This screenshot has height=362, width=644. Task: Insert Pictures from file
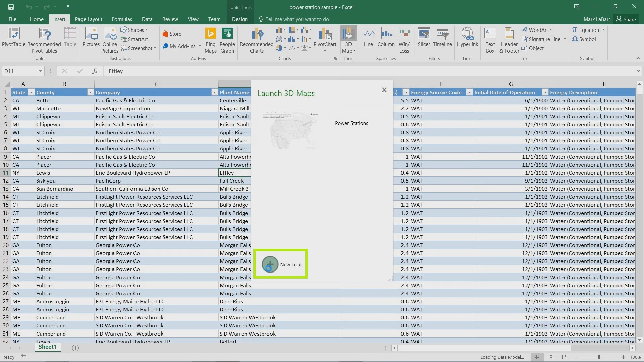pyautogui.click(x=91, y=38)
